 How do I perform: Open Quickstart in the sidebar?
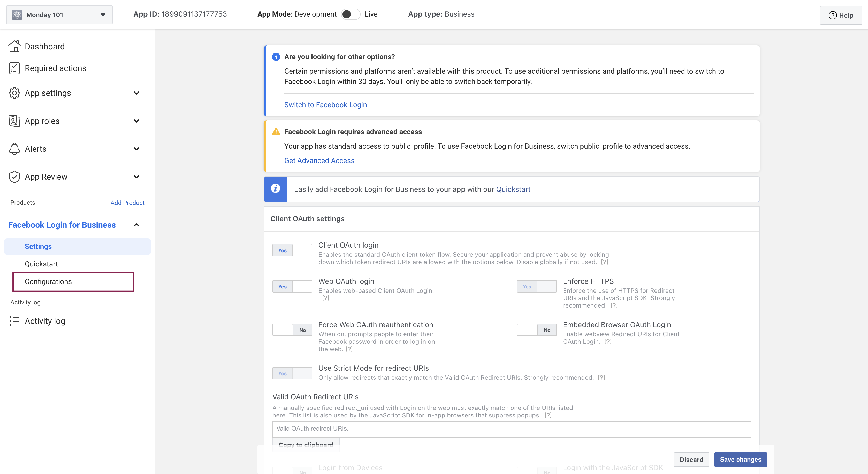(41, 264)
